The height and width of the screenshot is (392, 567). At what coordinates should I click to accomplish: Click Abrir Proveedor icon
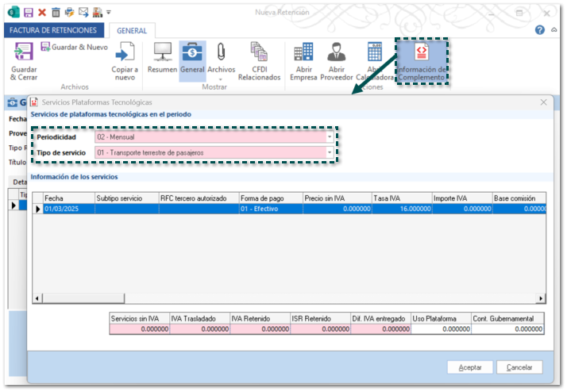(337, 54)
